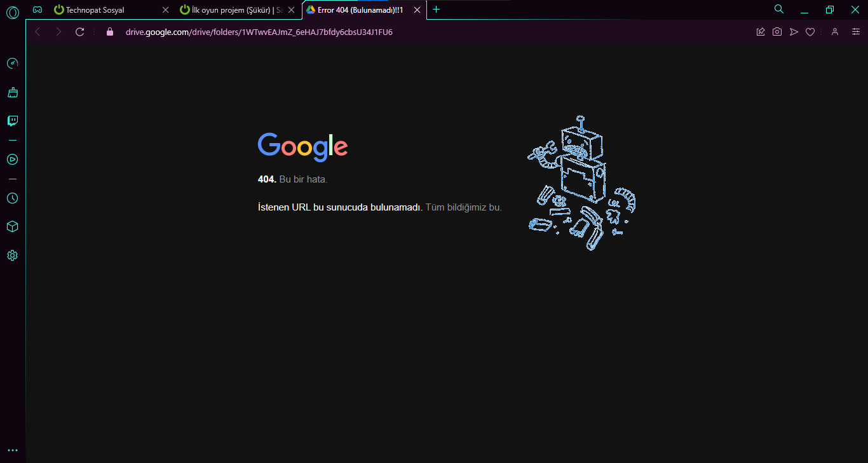This screenshot has height=463, width=868.
Task: Click the "Bu bir hata." text
Action: click(x=304, y=179)
